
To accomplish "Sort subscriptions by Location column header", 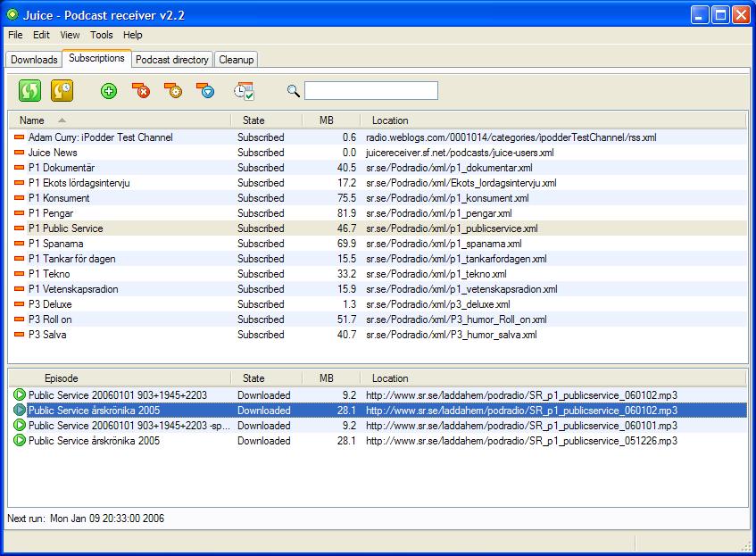I will tap(554, 120).
